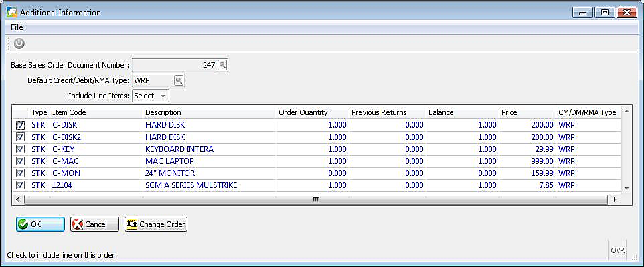
Task: Open the File menu
Action: [17, 27]
